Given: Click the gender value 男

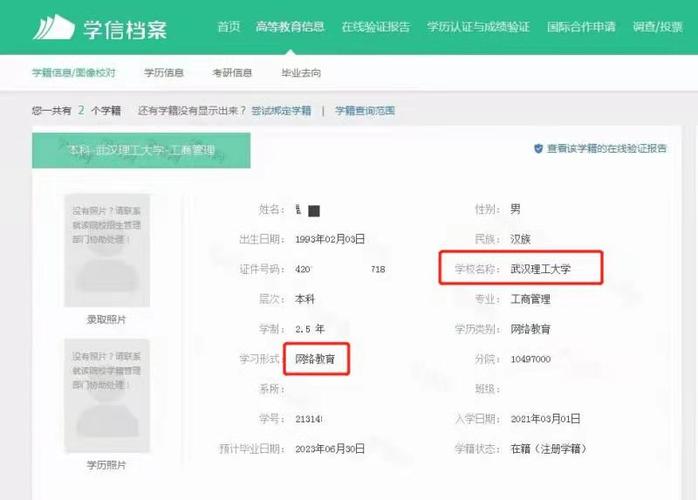Looking at the screenshot, I should (515, 209).
